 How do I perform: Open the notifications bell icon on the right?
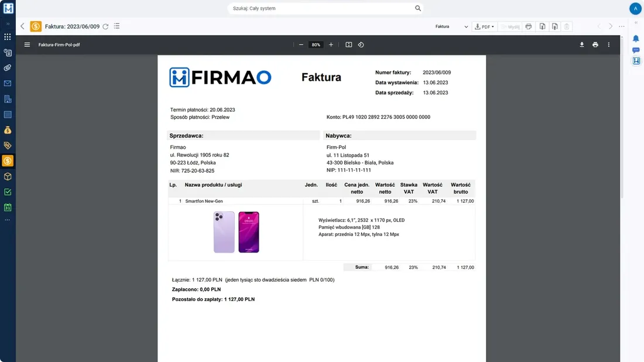point(636,37)
